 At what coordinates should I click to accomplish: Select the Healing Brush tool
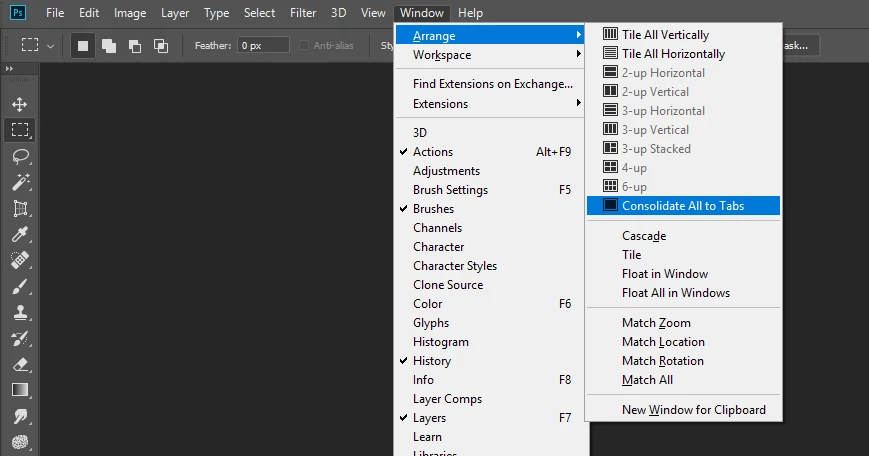pos(20,260)
